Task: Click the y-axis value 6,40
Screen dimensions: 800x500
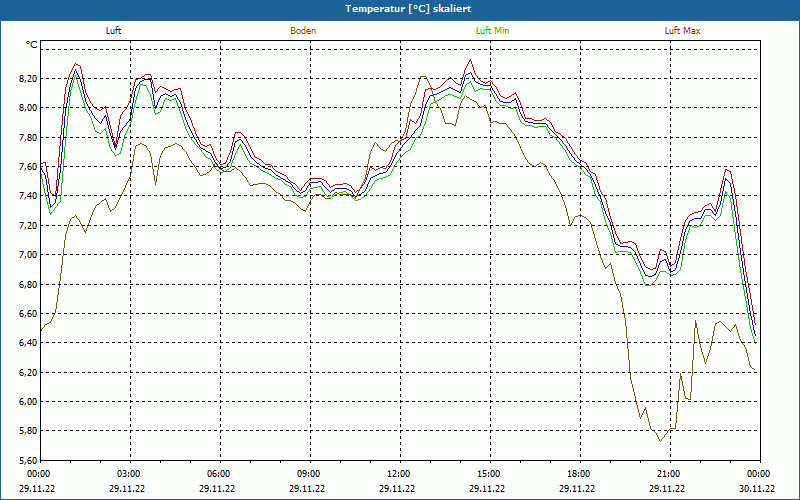Action: point(28,343)
